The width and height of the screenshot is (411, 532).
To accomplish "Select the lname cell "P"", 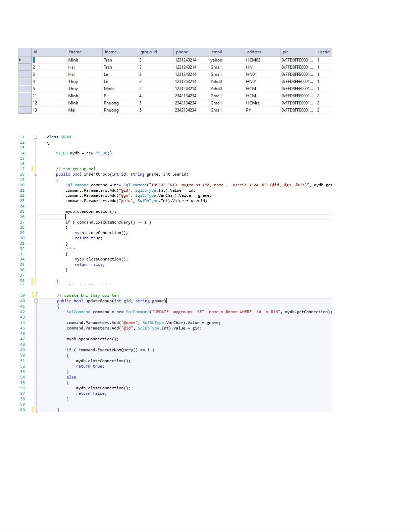I will 120,96.
